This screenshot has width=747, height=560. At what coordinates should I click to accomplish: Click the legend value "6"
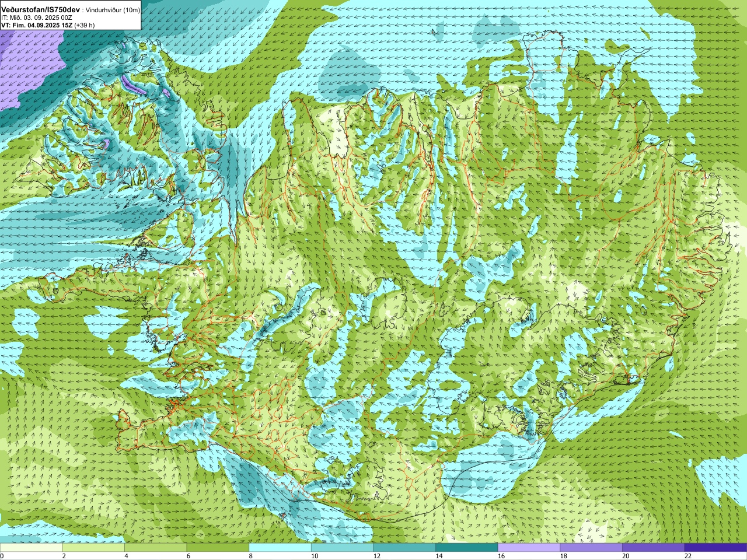click(x=189, y=556)
